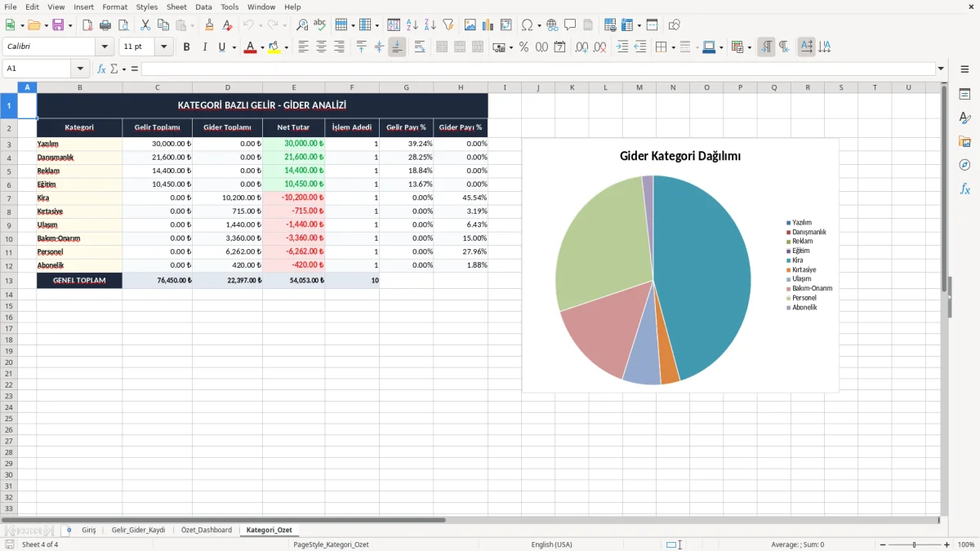This screenshot has width=980, height=551.
Task: Add a decimal place
Action: [581, 47]
